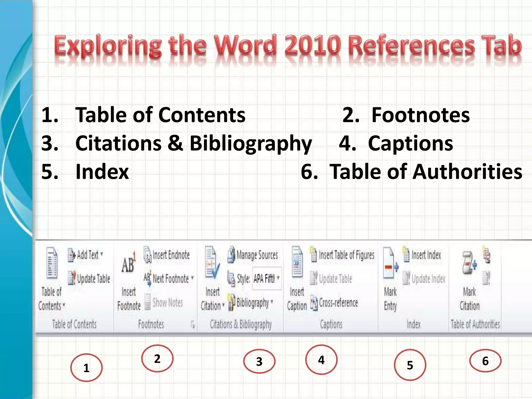
Task: Expand the Add Text dropdown arrow
Action: (102, 254)
